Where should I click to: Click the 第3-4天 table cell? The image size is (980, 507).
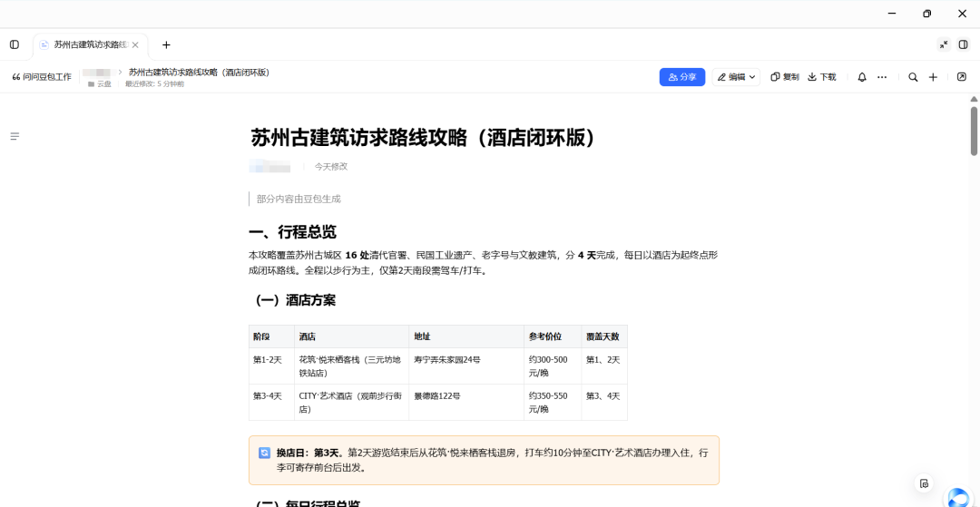point(272,402)
